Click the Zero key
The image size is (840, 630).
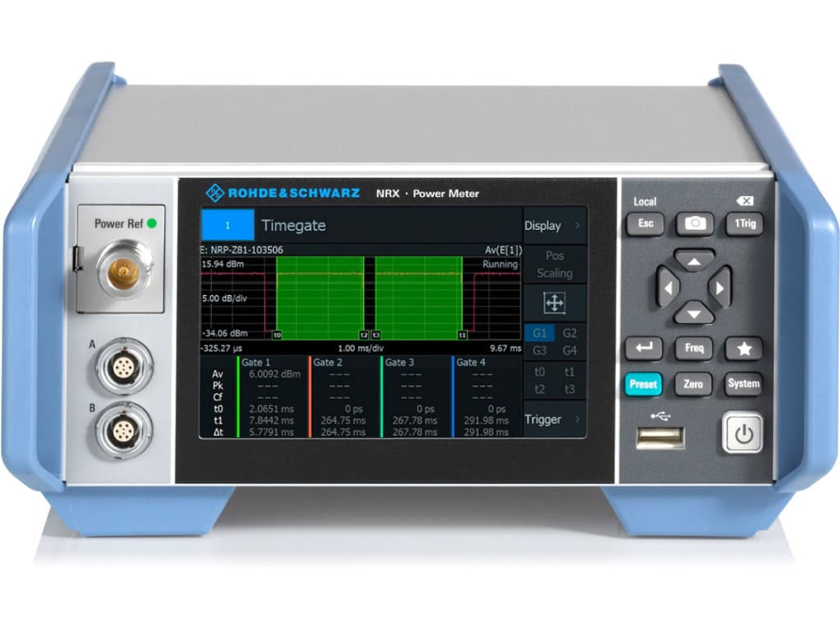[693, 384]
